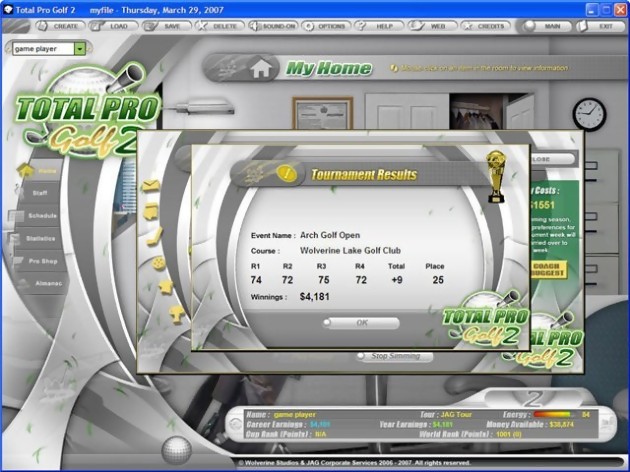Open the yellow trophy icon
The width and height of the screenshot is (630, 472).
point(176,314)
